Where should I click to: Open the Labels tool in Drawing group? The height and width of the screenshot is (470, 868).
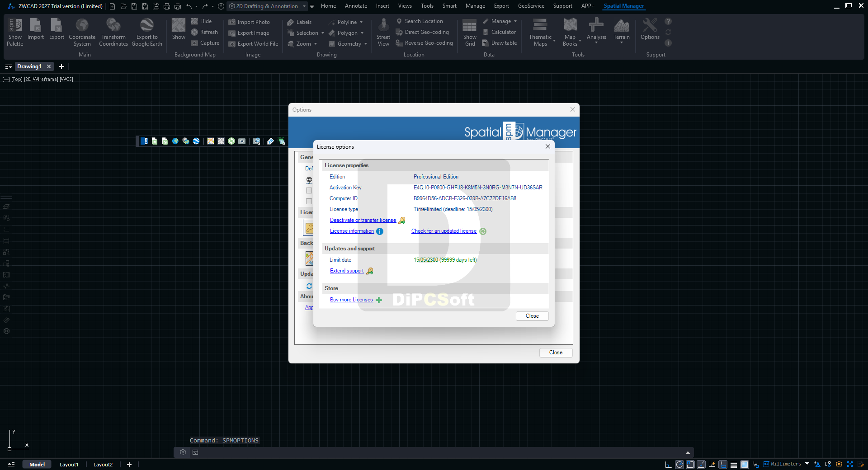coord(299,22)
